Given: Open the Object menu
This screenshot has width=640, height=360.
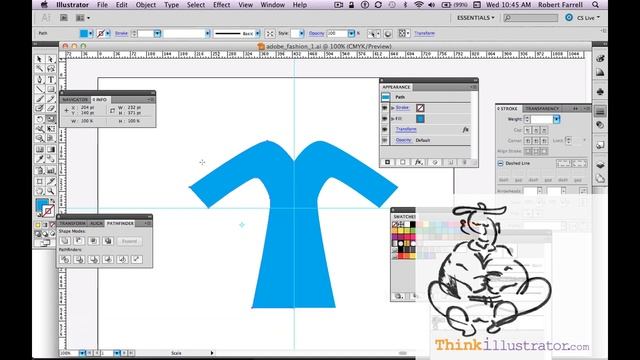Looking at the screenshot, I should pyautogui.click(x=146, y=5).
